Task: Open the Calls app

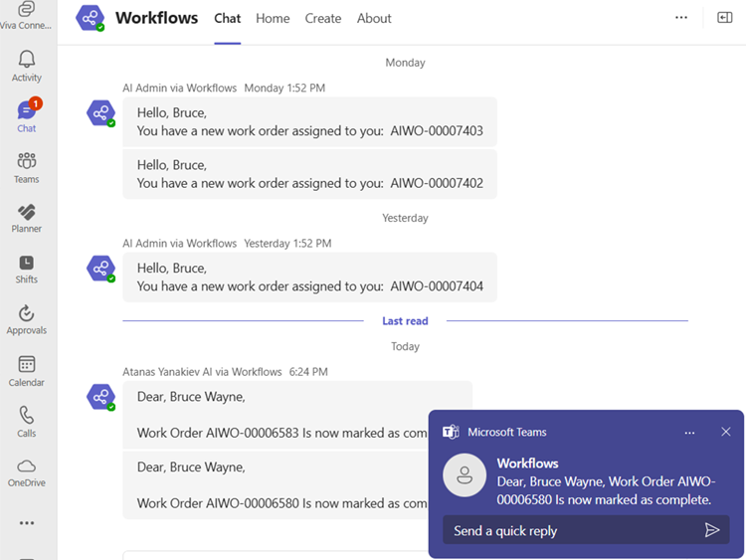Action: click(27, 422)
